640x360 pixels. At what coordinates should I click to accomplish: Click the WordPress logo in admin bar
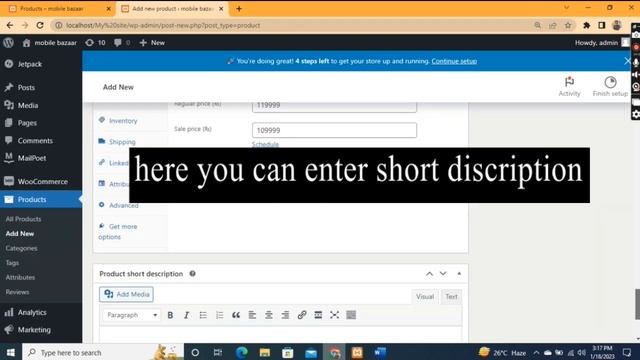[9, 42]
